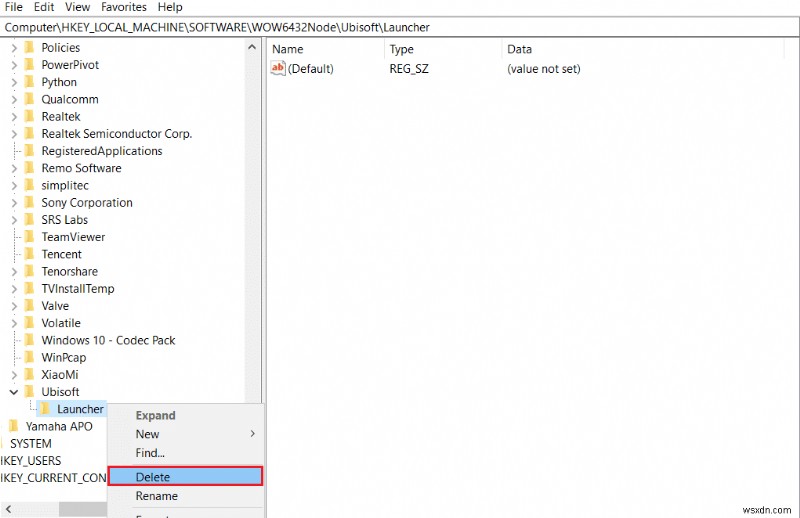Click the TVInstallTemp folder icon
The height and width of the screenshot is (518, 800).
(30, 288)
